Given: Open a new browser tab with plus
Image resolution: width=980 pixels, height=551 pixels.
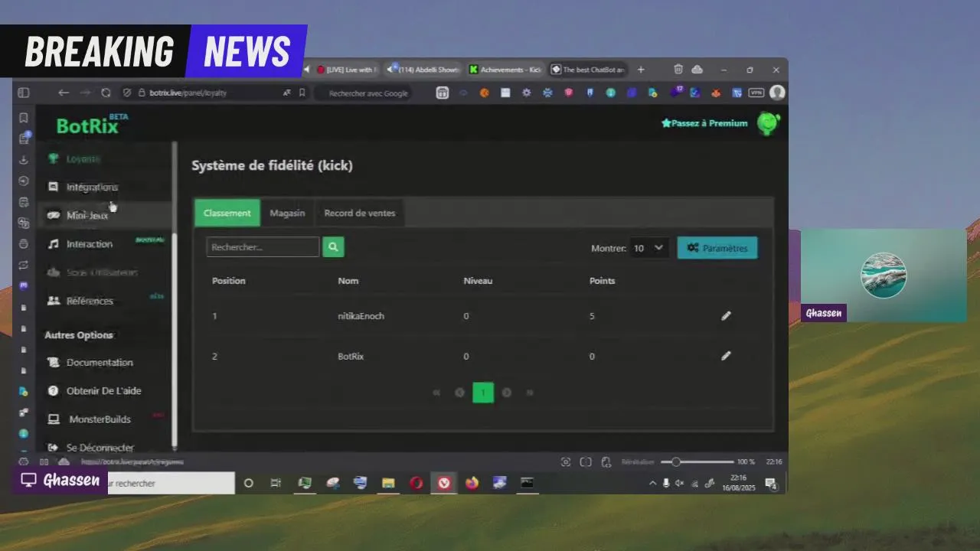Looking at the screenshot, I should click(x=641, y=70).
